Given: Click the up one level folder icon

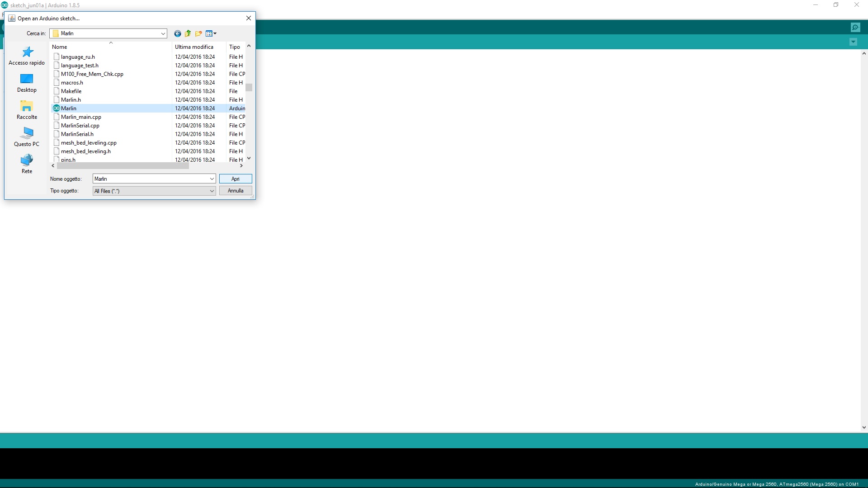Looking at the screenshot, I should (188, 33).
